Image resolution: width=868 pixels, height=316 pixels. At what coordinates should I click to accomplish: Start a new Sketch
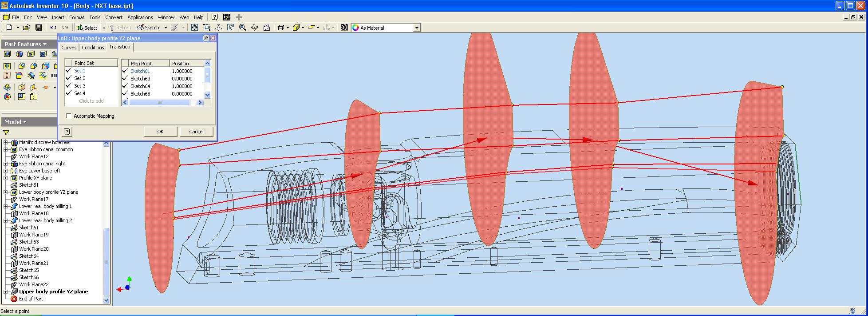(x=149, y=28)
